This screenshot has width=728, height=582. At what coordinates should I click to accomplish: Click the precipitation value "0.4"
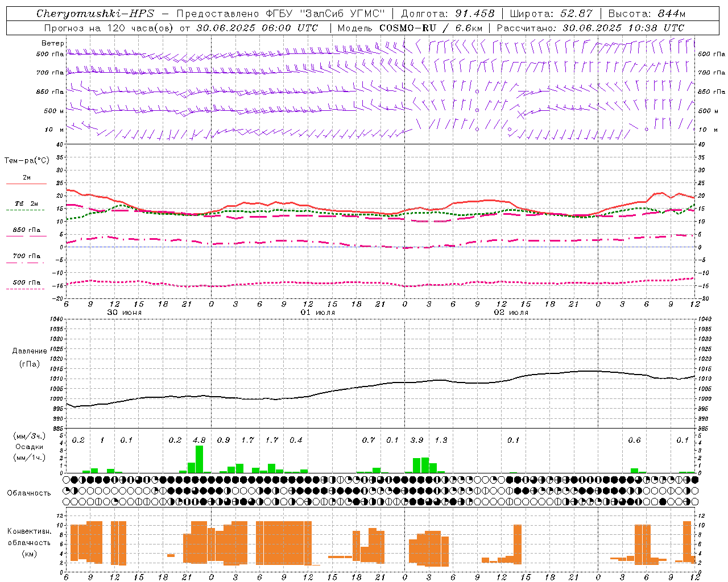296,440
